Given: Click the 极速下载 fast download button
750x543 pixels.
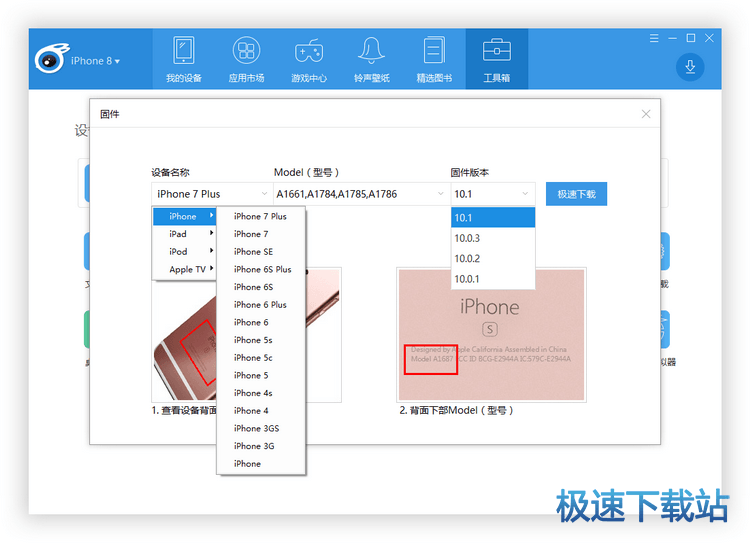Looking at the screenshot, I should (x=576, y=194).
